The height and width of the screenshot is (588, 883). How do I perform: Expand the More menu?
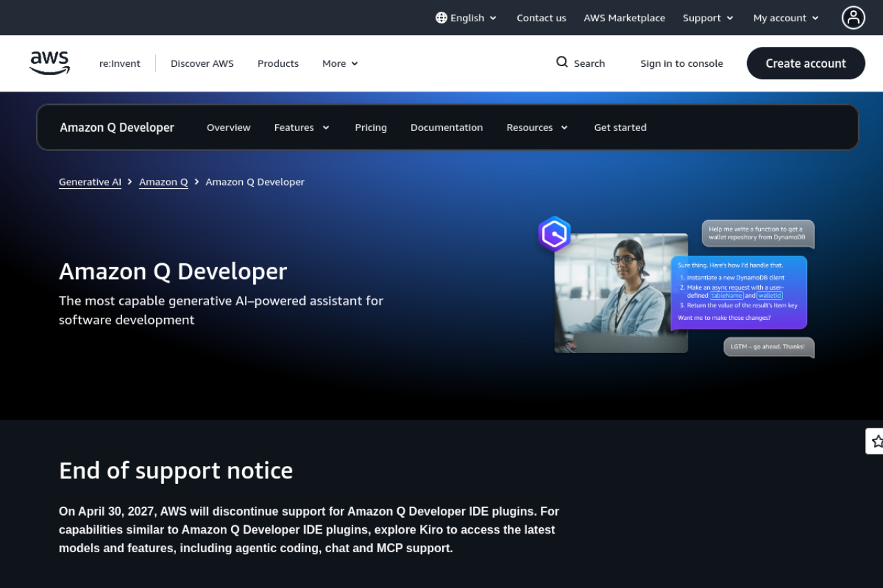point(340,63)
